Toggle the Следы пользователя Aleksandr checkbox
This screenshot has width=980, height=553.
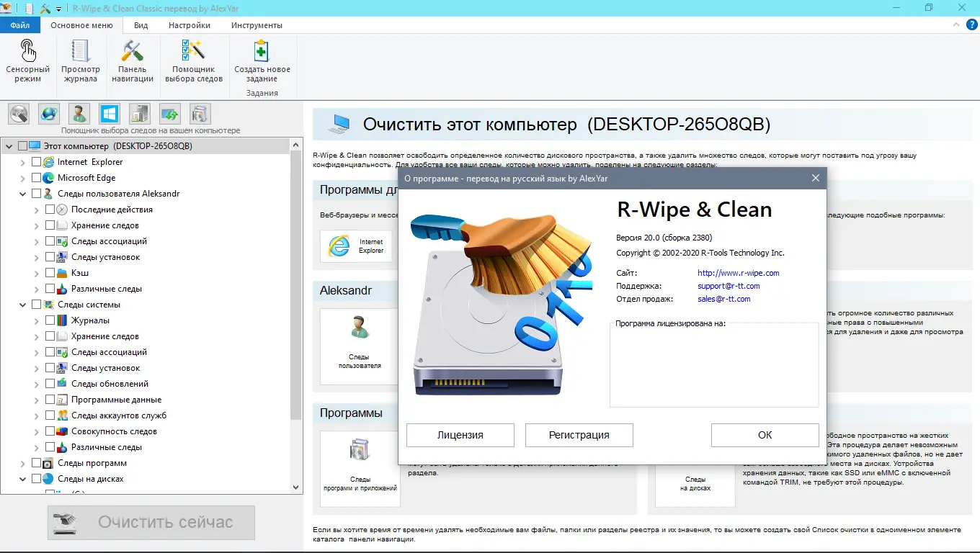click(x=36, y=194)
